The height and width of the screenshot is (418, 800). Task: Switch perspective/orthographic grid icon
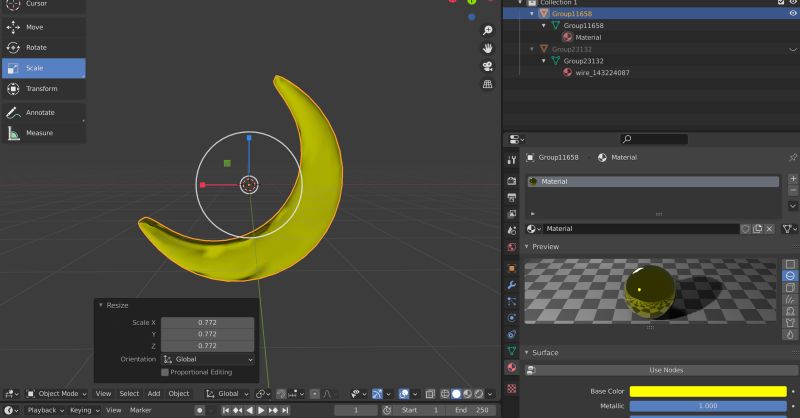click(x=488, y=84)
